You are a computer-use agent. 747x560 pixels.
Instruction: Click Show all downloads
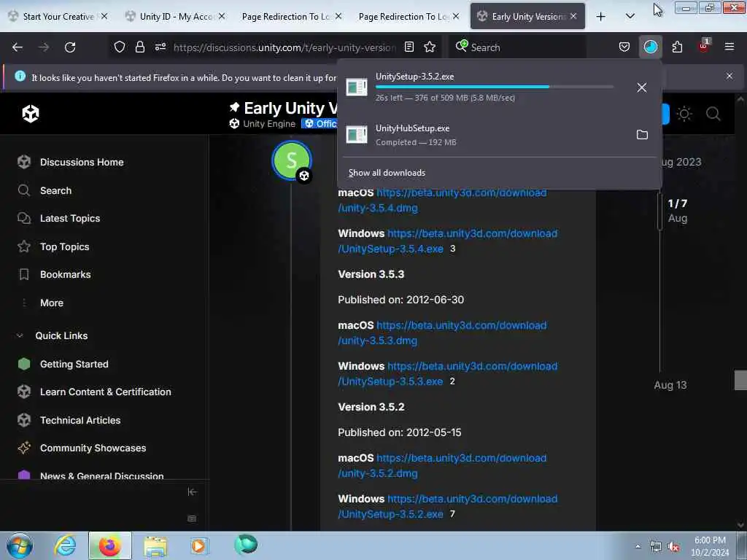(x=387, y=173)
